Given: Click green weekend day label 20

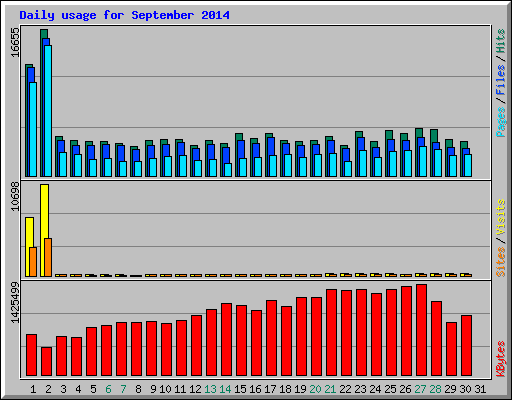Looking at the screenshot, I should (315, 389).
